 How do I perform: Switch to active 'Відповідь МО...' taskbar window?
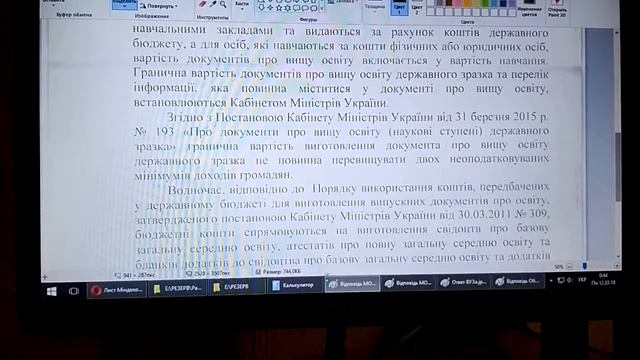pyautogui.click(x=352, y=284)
